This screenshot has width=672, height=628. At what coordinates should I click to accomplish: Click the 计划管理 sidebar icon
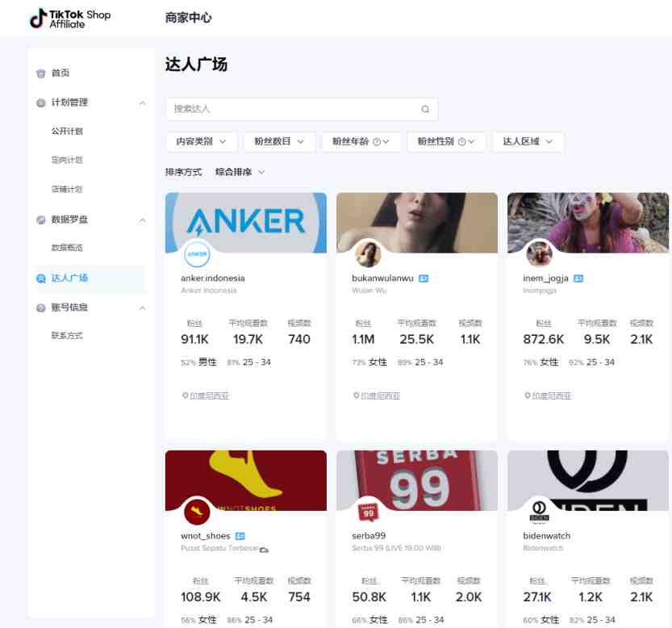[x=40, y=103]
